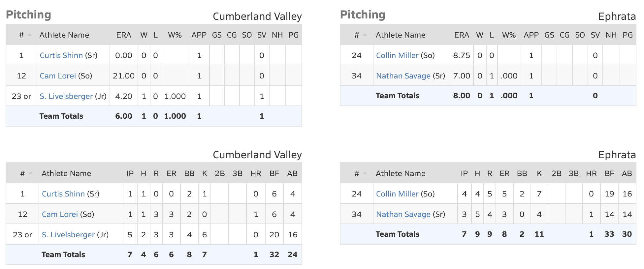Open Nathan Savage profile in top Ephrata table
This screenshot has height=269, width=644.
coord(403,76)
